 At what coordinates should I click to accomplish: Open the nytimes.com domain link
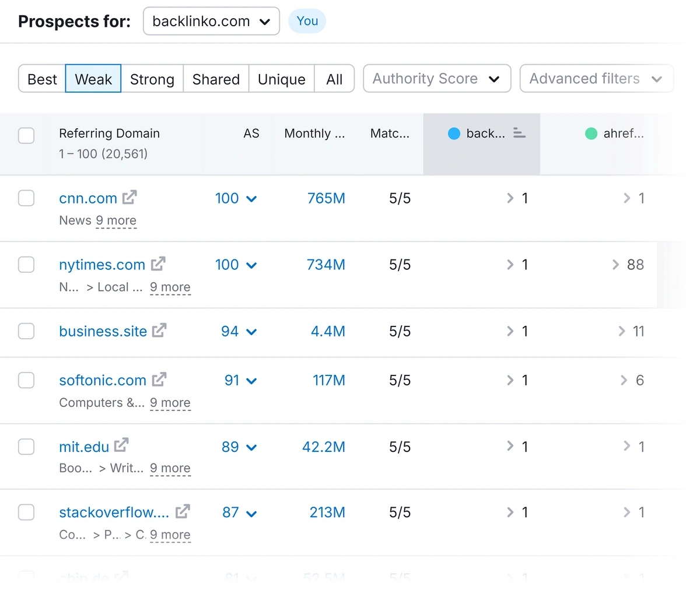(x=102, y=265)
